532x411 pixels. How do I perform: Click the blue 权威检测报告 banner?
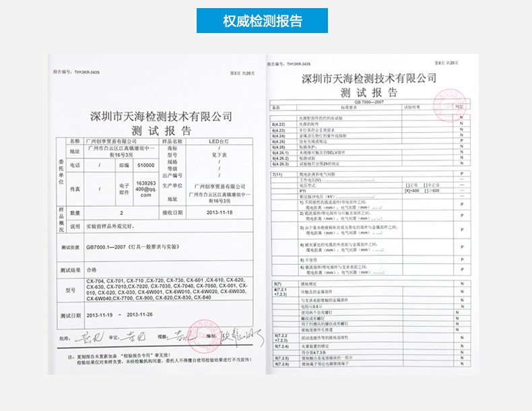(262, 21)
